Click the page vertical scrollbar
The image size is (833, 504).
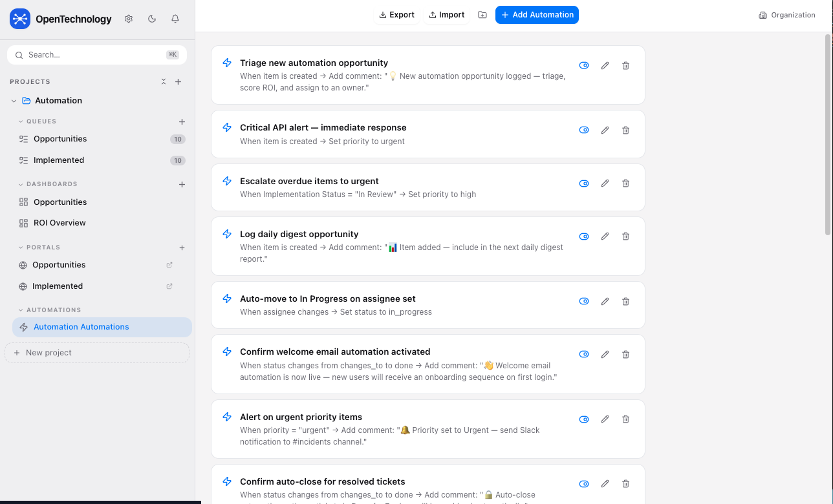coord(828,134)
